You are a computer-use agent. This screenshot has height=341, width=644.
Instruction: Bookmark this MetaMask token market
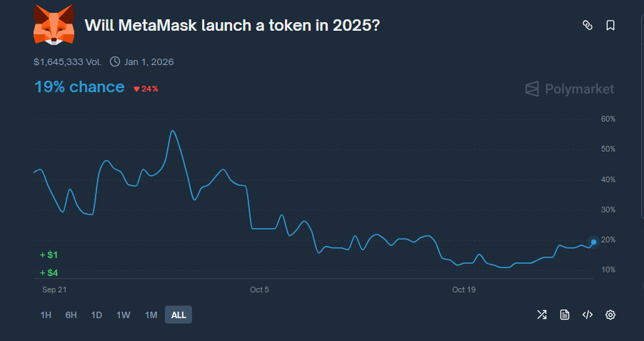coord(610,26)
